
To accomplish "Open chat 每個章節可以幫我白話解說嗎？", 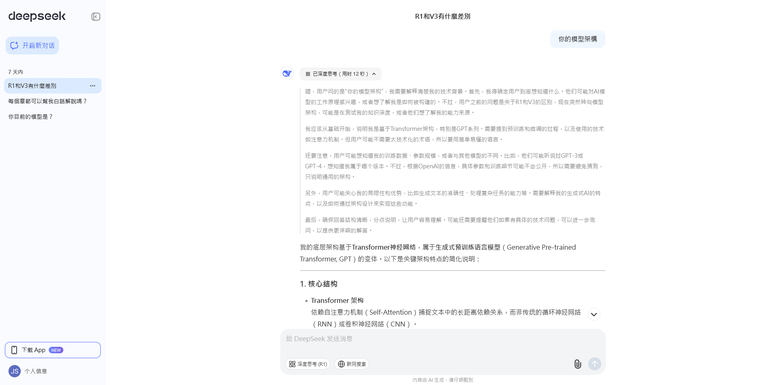I will pyautogui.click(x=48, y=101).
